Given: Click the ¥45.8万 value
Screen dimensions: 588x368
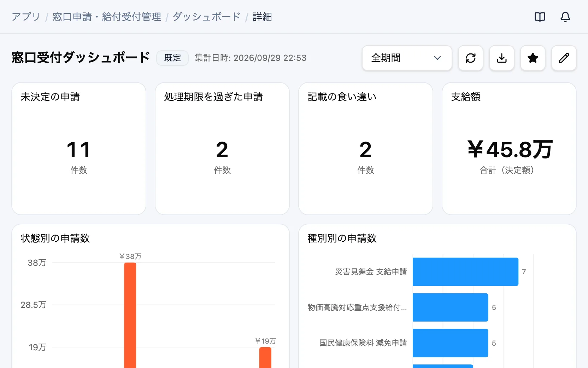Looking at the screenshot, I should tap(509, 150).
